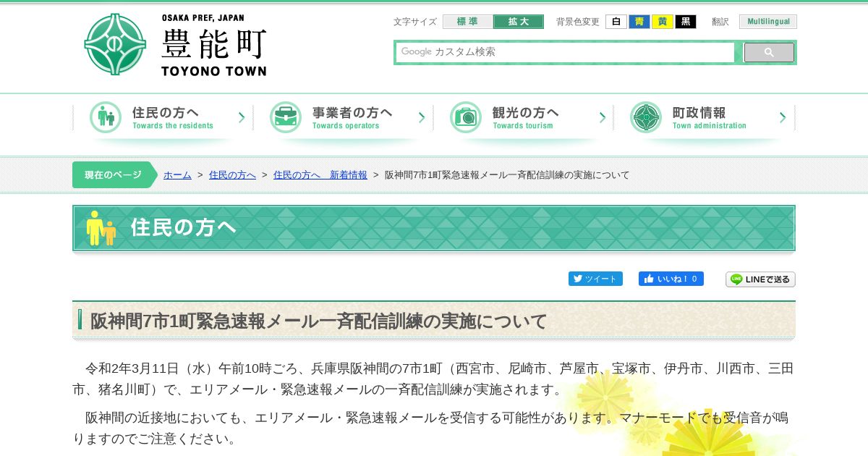Image resolution: width=868 pixels, height=456 pixels.
Task: Click chevron arrow beside 住民の方へ menu
Action: (242, 117)
